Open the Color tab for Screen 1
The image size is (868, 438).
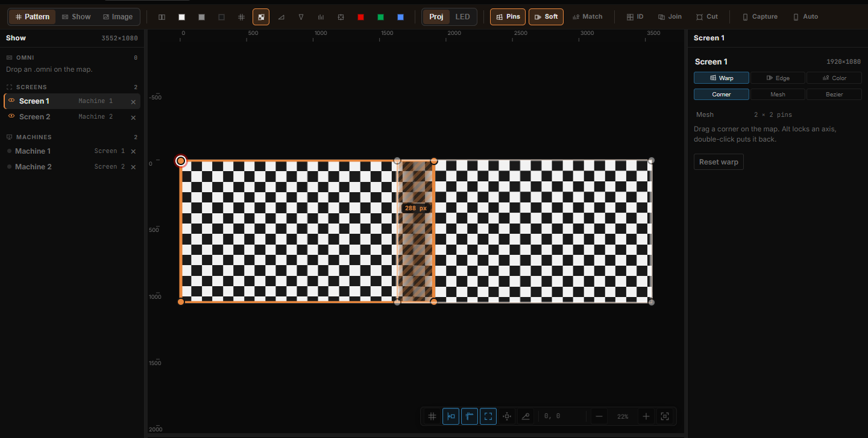[834, 78]
